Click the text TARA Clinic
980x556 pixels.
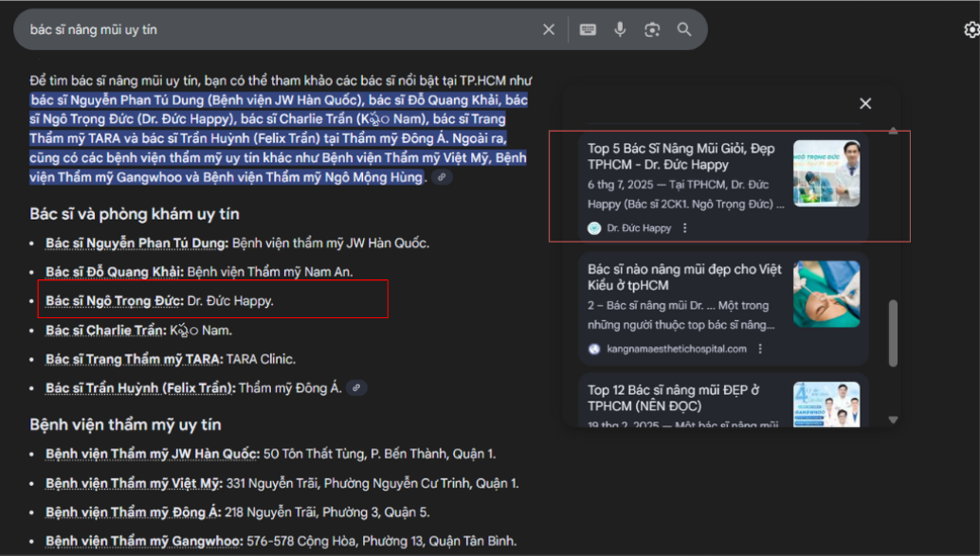coord(261,359)
